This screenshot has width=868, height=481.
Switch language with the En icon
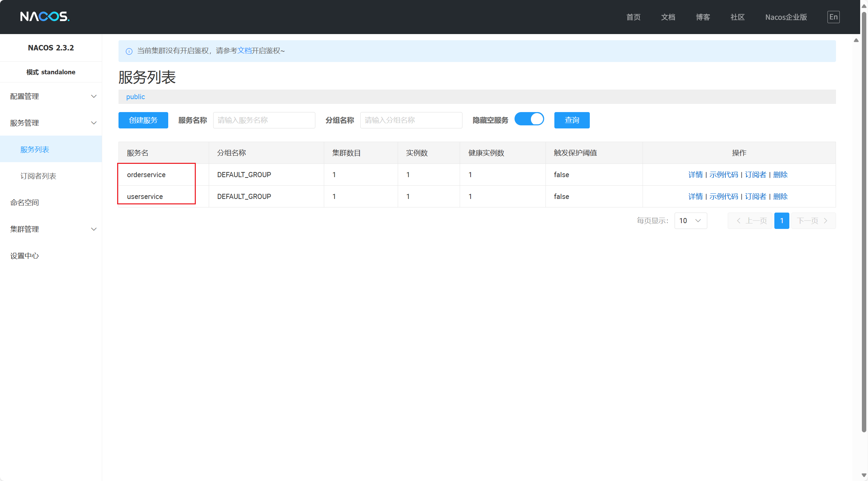coord(833,17)
